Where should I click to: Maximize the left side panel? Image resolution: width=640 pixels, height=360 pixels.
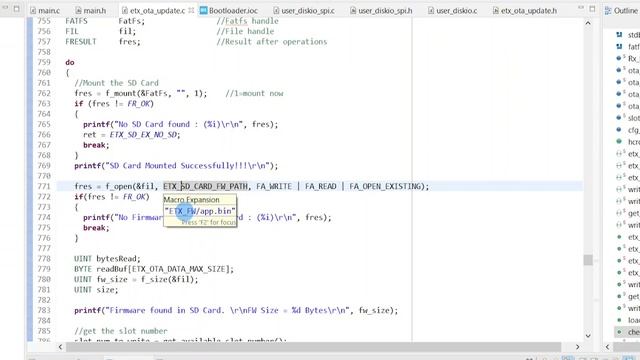coord(16,8)
